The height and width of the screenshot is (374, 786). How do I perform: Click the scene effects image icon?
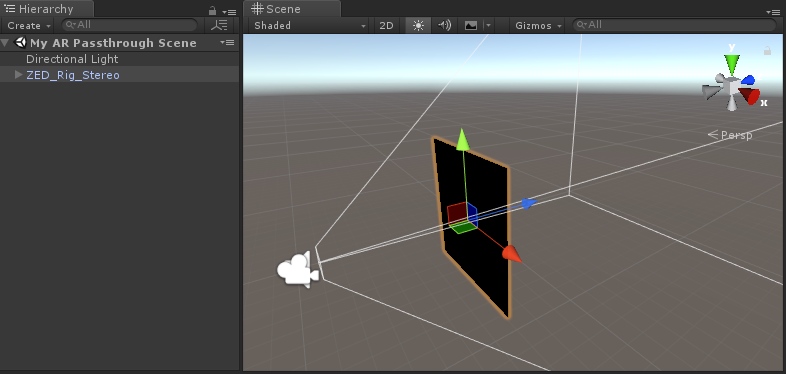[x=471, y=26]
